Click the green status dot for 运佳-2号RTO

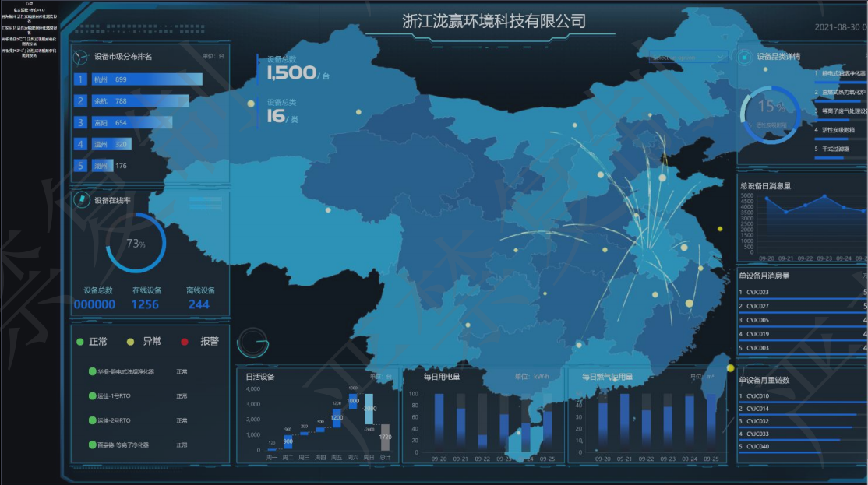coord(93,420)
